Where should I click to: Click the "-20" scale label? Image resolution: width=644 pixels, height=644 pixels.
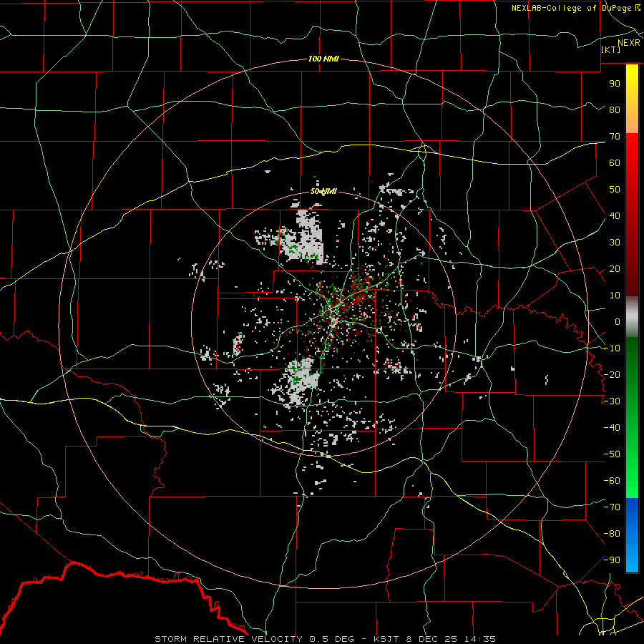point(612,375)
